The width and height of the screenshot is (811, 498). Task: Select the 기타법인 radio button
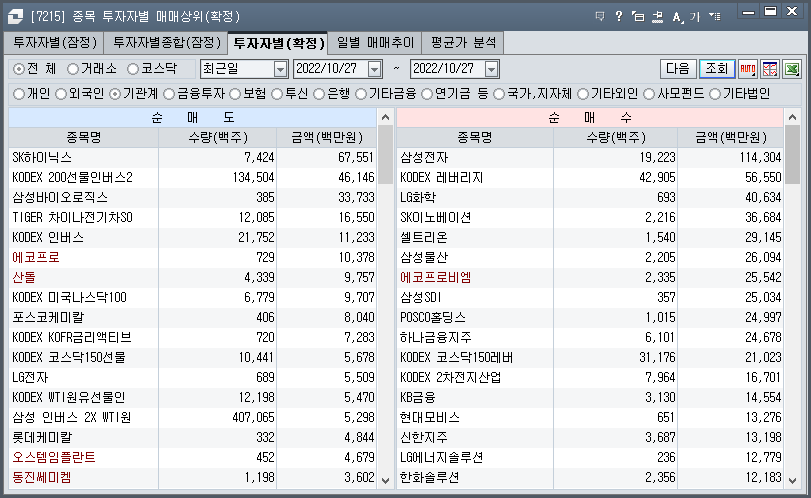(x=715, y=94)
